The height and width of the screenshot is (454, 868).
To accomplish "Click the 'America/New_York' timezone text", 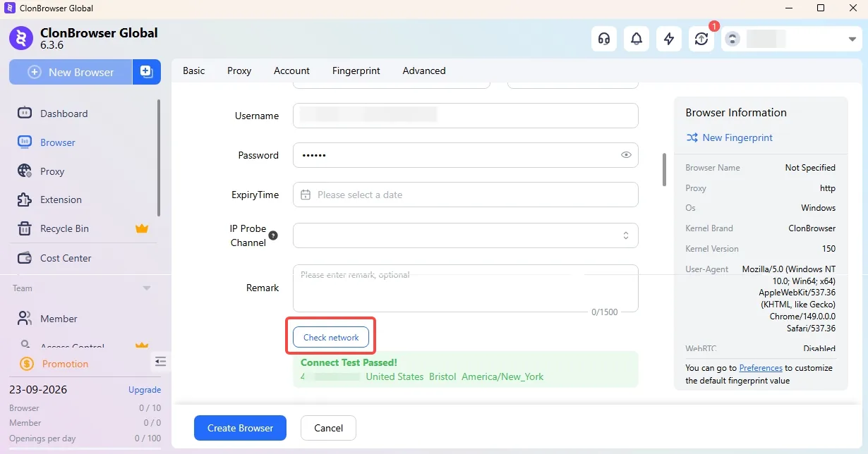I will click(x=502, y=376).
